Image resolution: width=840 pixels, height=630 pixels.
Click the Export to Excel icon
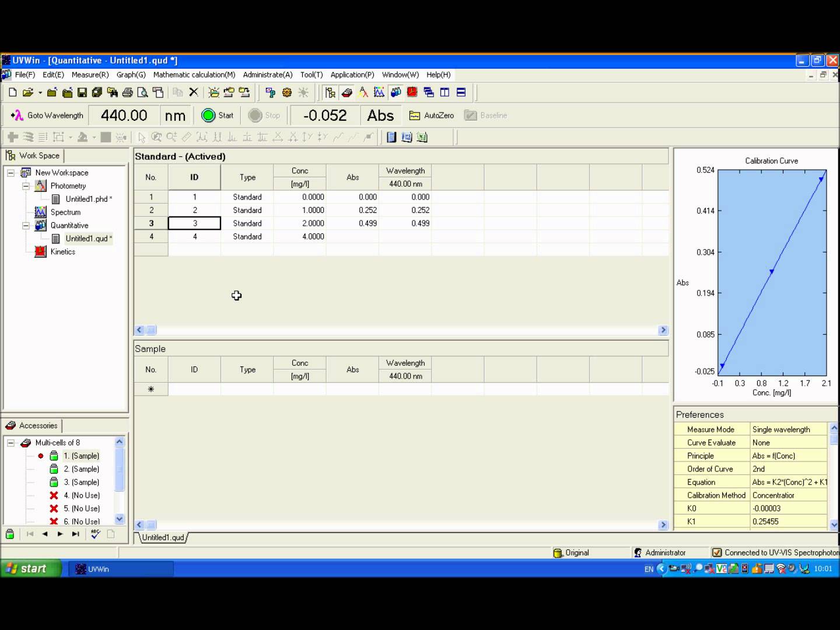point(422,137)
